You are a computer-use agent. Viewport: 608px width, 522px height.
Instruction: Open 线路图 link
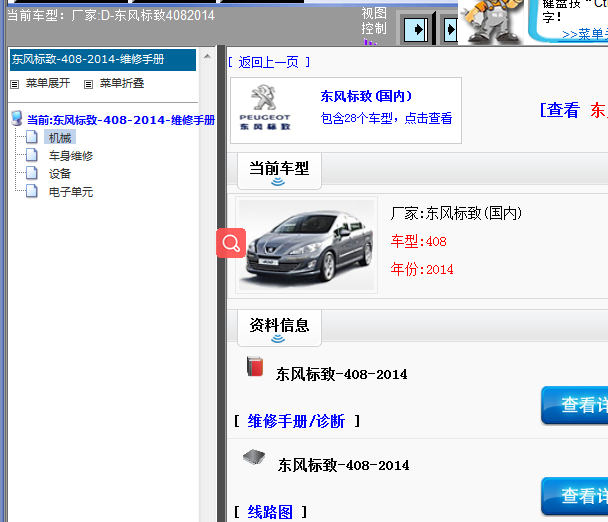(270, 512)
